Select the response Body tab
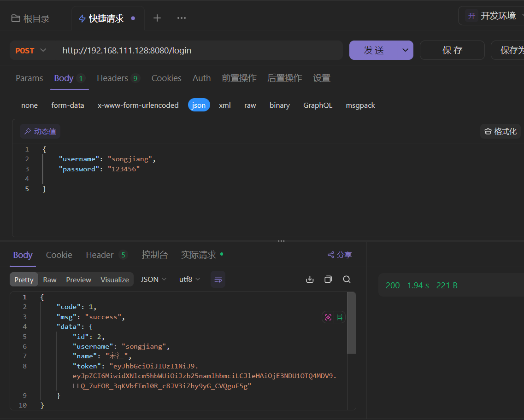 coord(23,255)
